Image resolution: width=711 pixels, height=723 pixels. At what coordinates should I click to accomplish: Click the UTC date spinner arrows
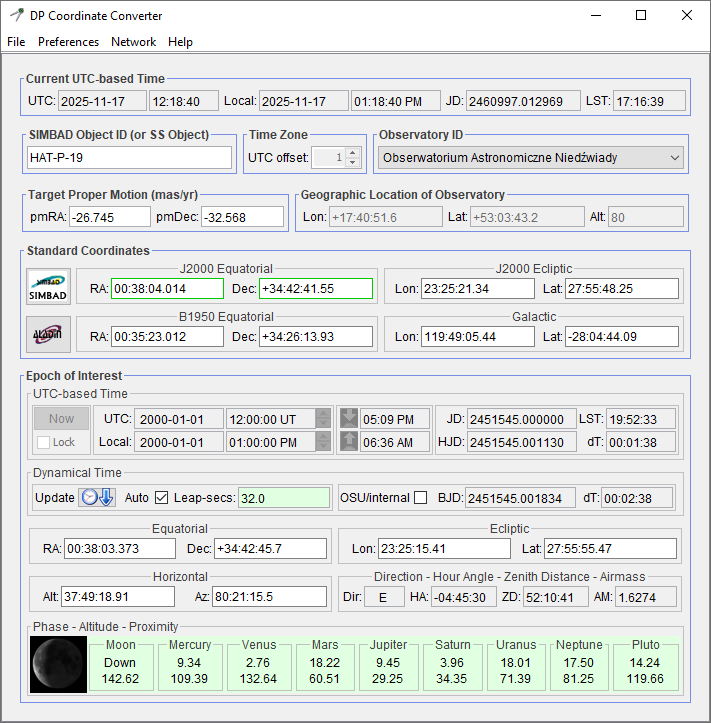(323, 418)
